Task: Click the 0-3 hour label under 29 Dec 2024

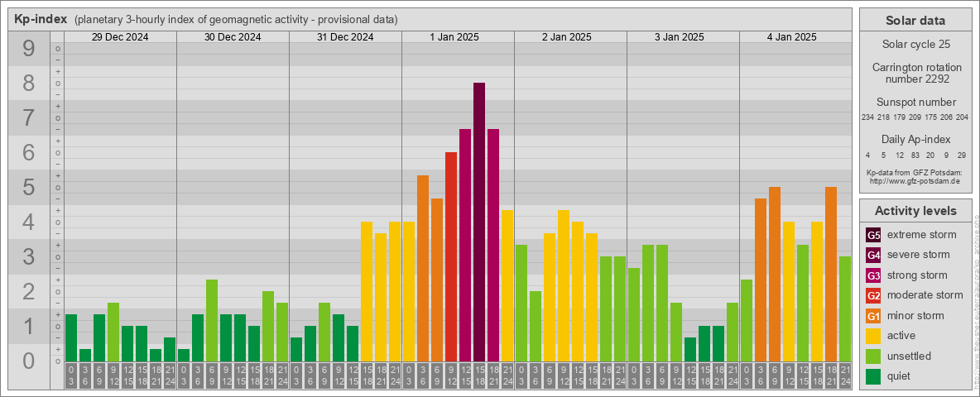Action: pos(71,375)
